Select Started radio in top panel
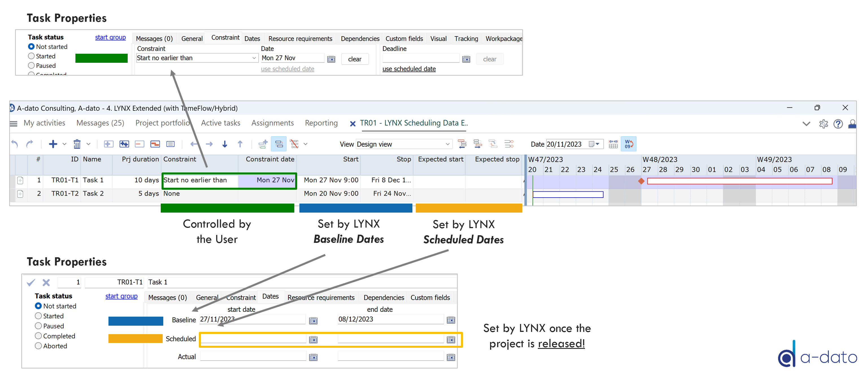 point(31,56)
